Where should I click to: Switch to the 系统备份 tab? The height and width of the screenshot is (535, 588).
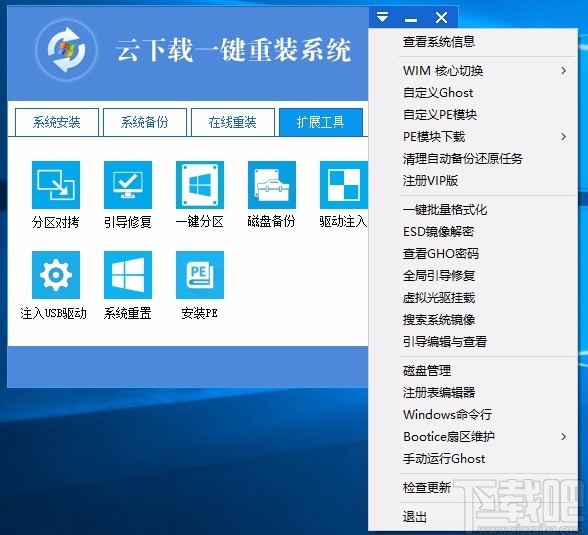[x=145, y=122]
